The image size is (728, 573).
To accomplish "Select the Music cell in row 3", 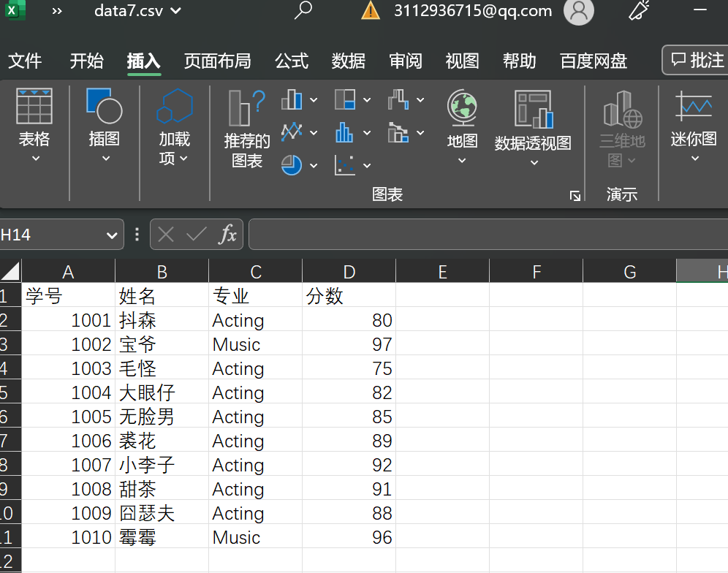I will pos(255,344).
